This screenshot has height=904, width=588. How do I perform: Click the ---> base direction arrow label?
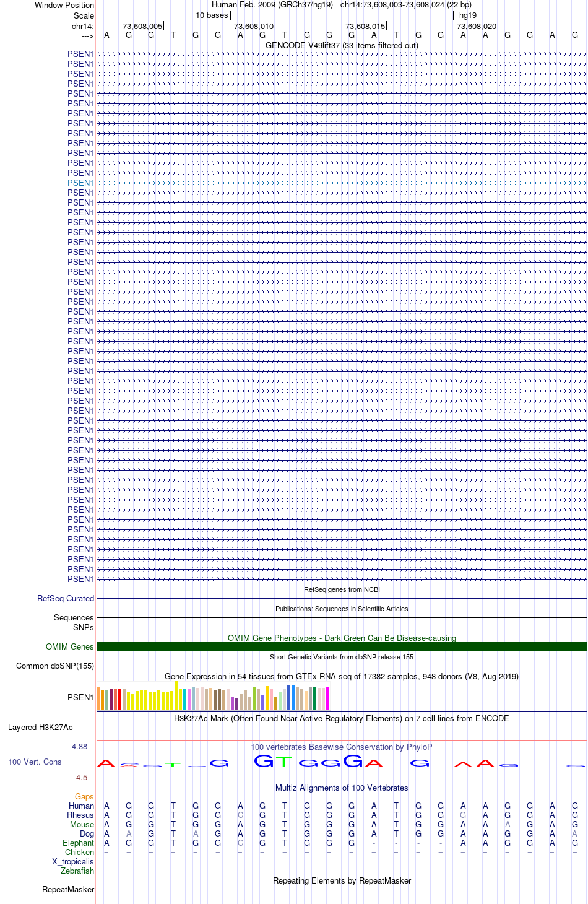coord(88,36)
